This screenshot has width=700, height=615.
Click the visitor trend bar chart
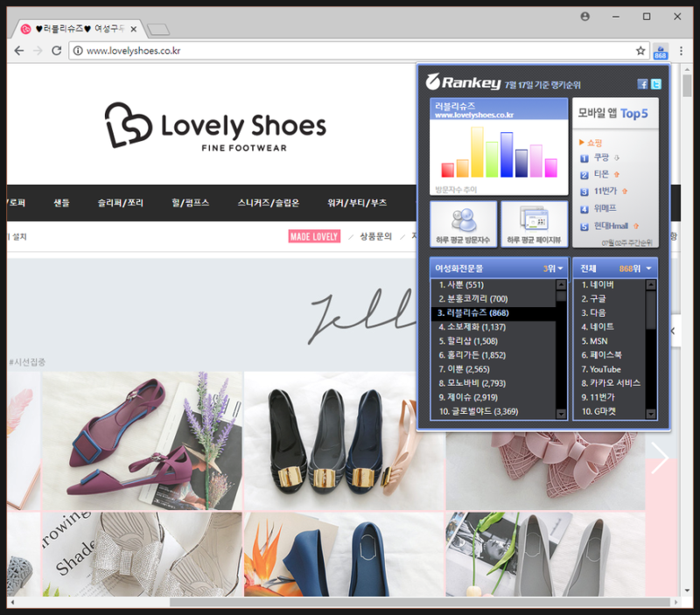[499, 153]
